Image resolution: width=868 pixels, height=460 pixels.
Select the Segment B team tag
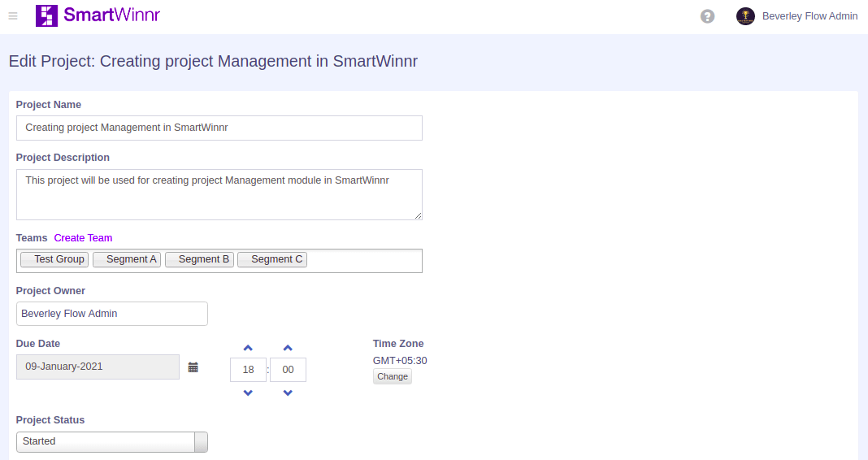[199, 259]
